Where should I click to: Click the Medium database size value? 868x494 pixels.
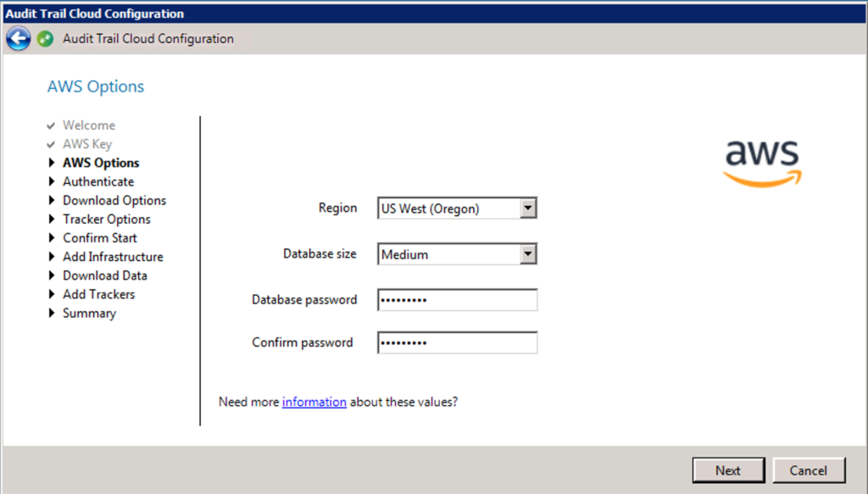coord(404,254)
